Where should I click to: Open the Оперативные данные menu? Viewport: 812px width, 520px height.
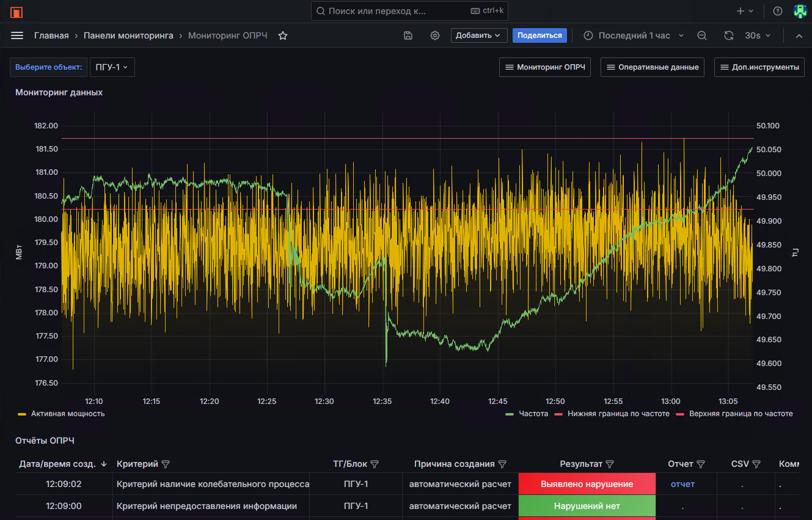652,67
